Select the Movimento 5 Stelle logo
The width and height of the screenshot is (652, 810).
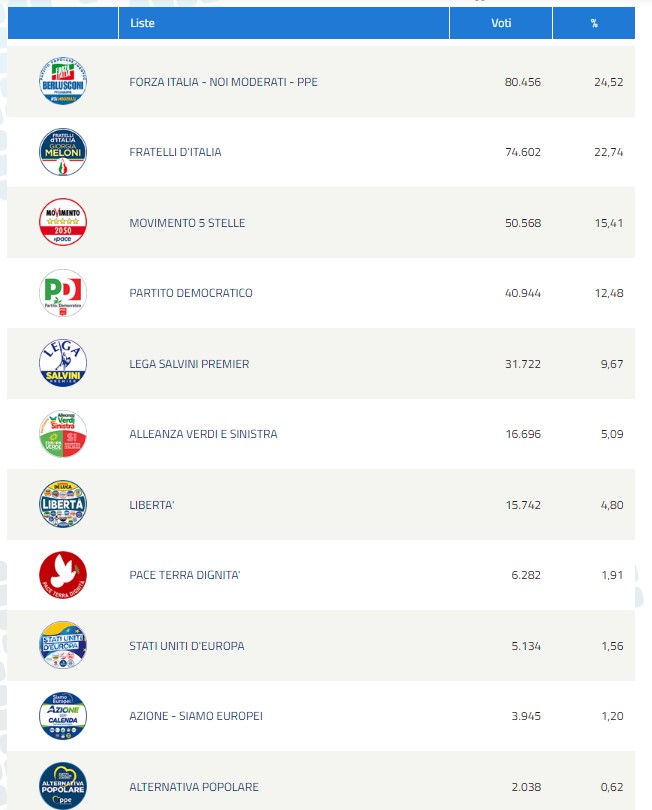[x=62, y=223]
